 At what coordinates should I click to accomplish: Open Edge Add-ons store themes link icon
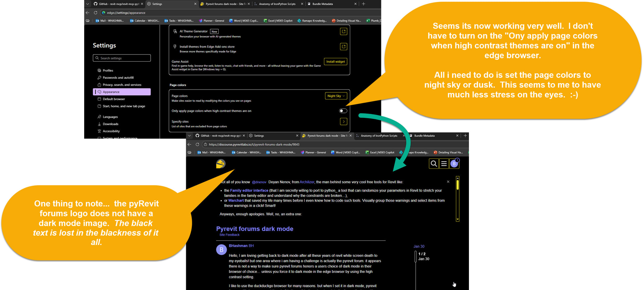tap(343, 47)
